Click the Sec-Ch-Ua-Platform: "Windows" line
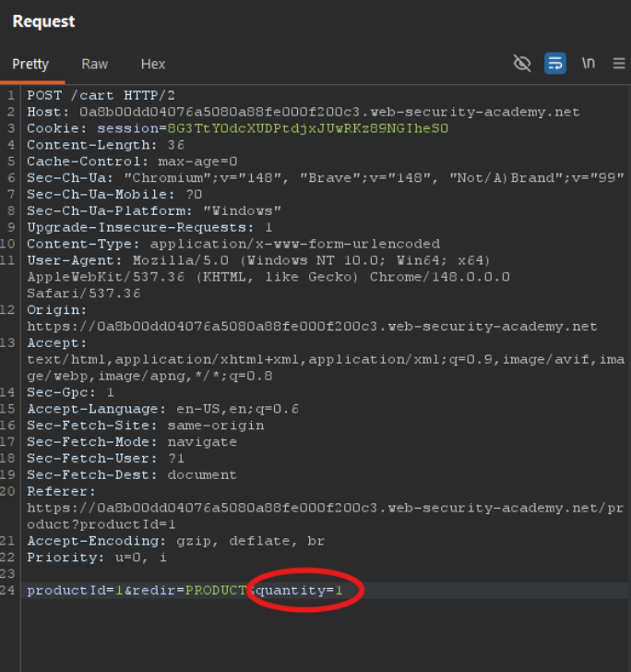 [x=154, y=210]
